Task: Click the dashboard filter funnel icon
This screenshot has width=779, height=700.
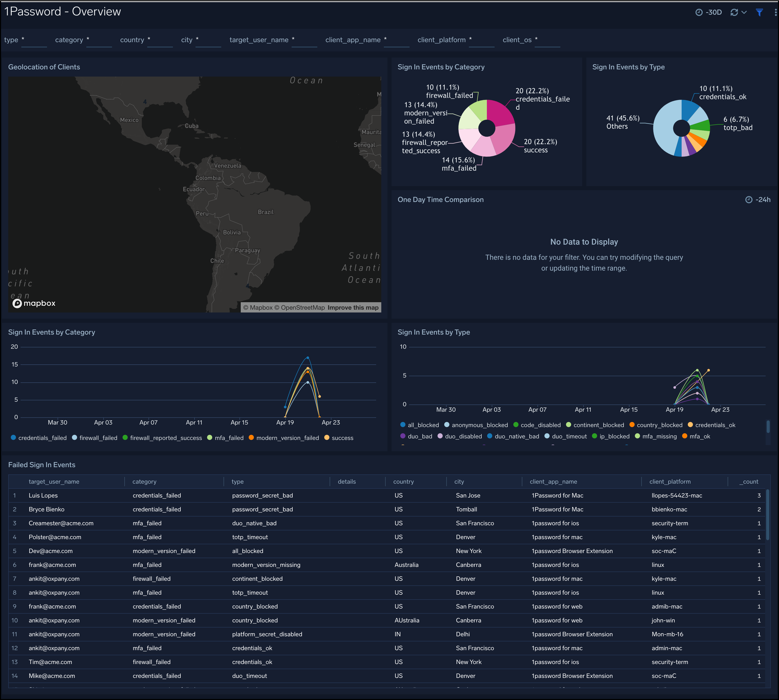Action: pos(759,12)
